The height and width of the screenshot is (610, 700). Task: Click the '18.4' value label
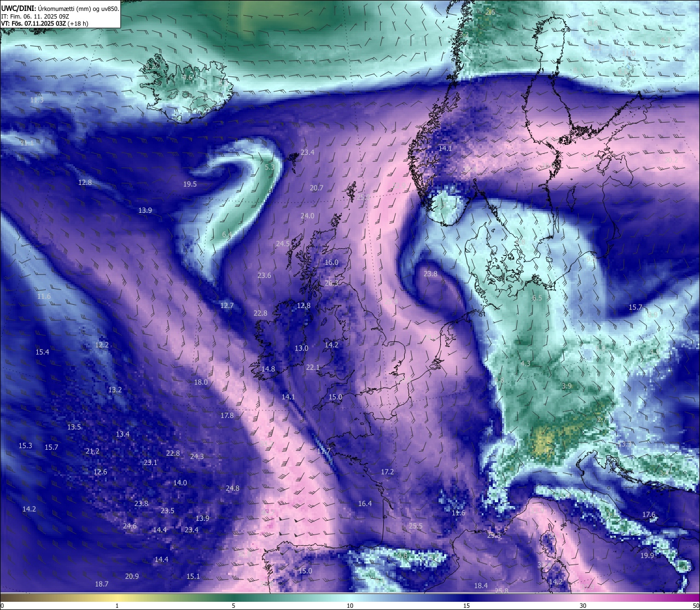(481, 586)
